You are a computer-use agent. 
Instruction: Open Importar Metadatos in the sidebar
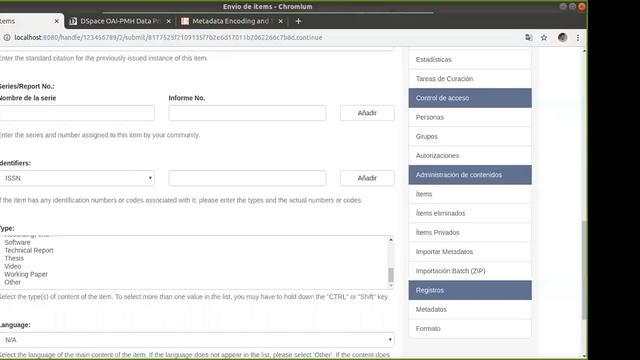pyautogui.click(x=470, y=251)
